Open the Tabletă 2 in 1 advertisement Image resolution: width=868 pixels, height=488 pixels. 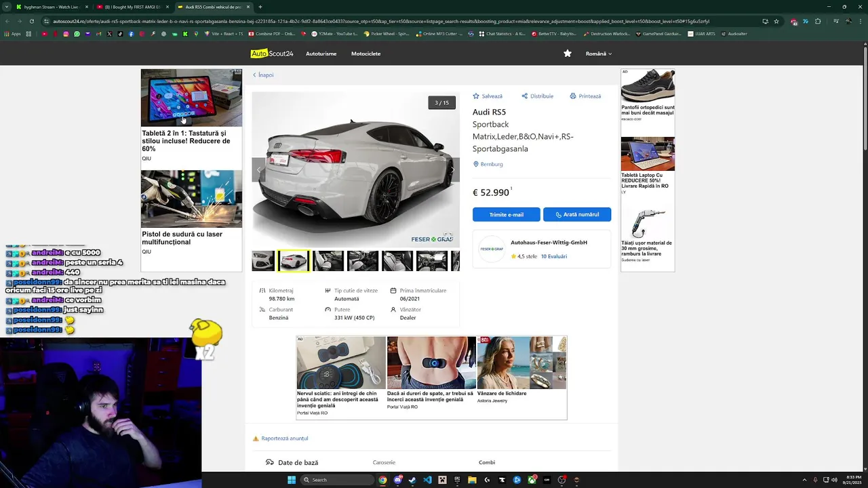[191, 115]
